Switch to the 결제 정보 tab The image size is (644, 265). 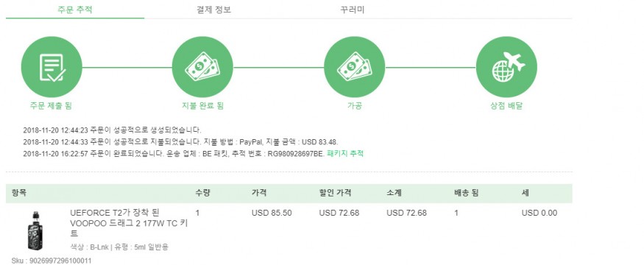(x=213, y=10)
